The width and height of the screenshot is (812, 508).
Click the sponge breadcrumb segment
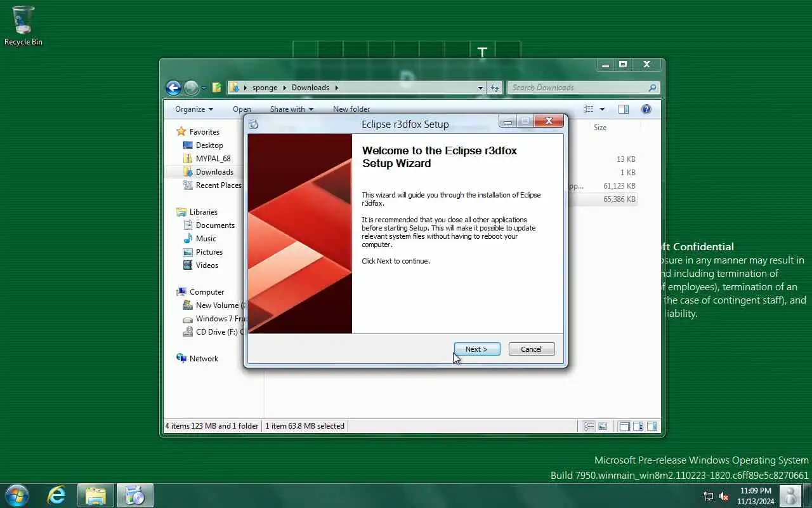click(x=265, y=88)
